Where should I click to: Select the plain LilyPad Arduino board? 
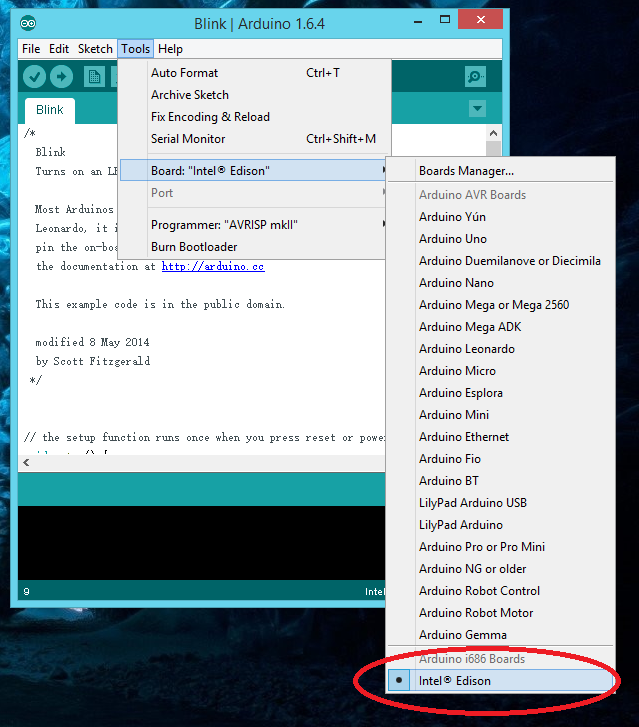[501, 525]
